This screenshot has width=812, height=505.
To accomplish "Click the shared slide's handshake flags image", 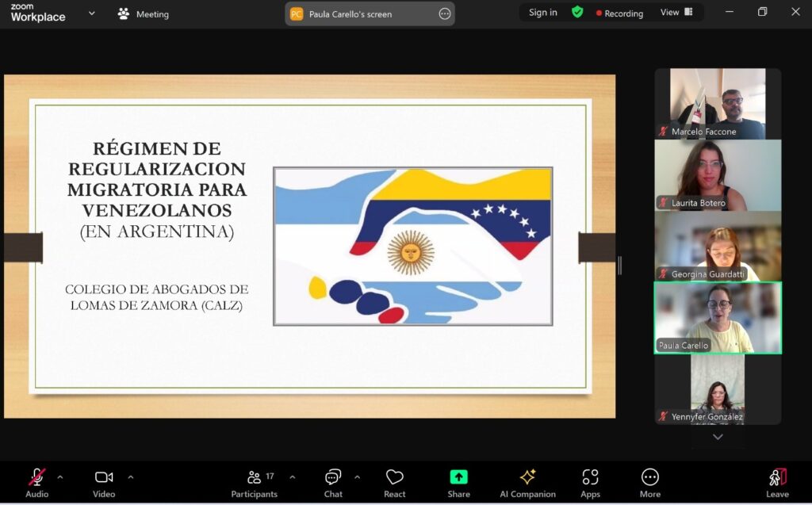I will coord(412,246).
